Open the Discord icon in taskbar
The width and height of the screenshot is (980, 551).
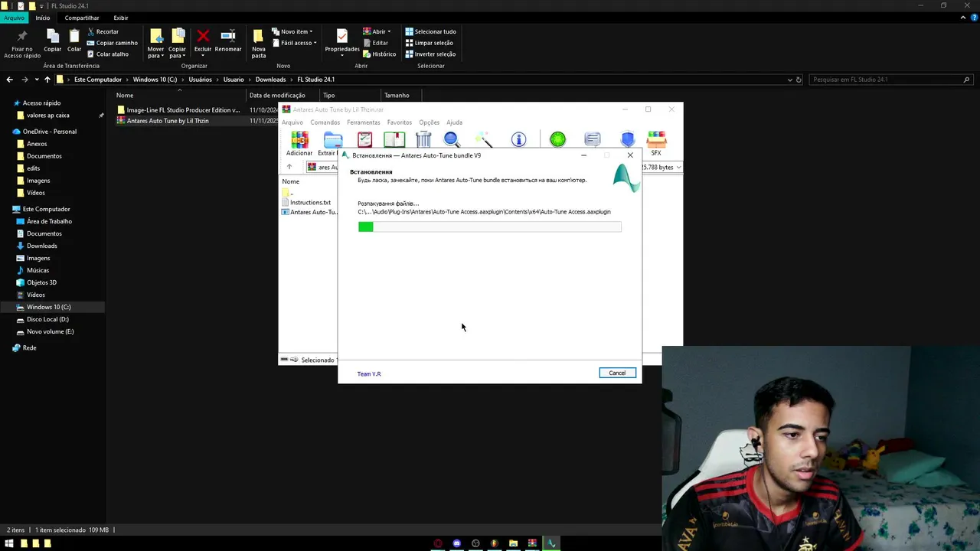pos(456,543)
